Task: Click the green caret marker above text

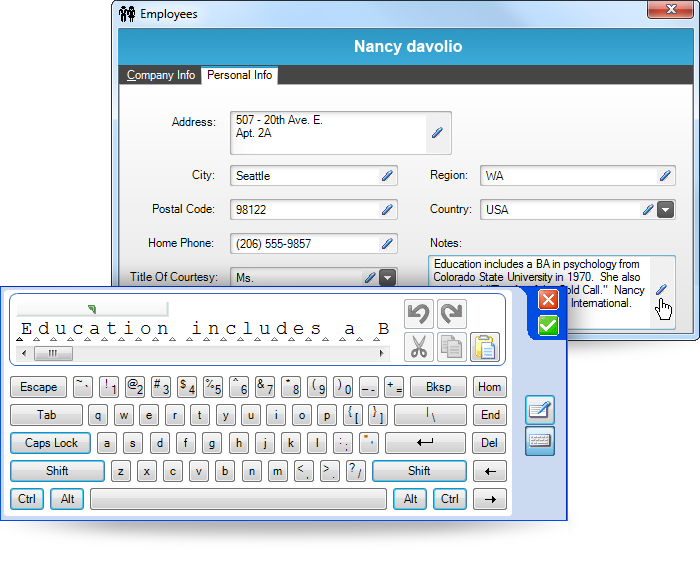Action: point(92,308)
